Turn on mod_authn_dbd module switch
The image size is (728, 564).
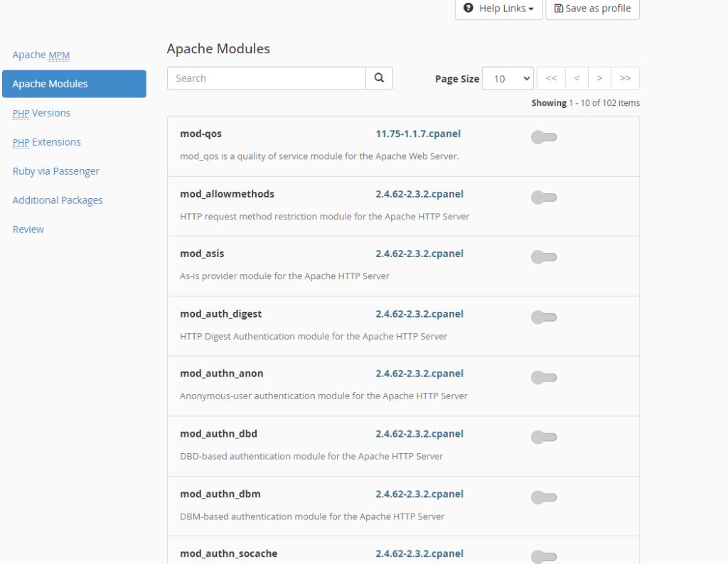pyautogui.click(x=544, y=437)
